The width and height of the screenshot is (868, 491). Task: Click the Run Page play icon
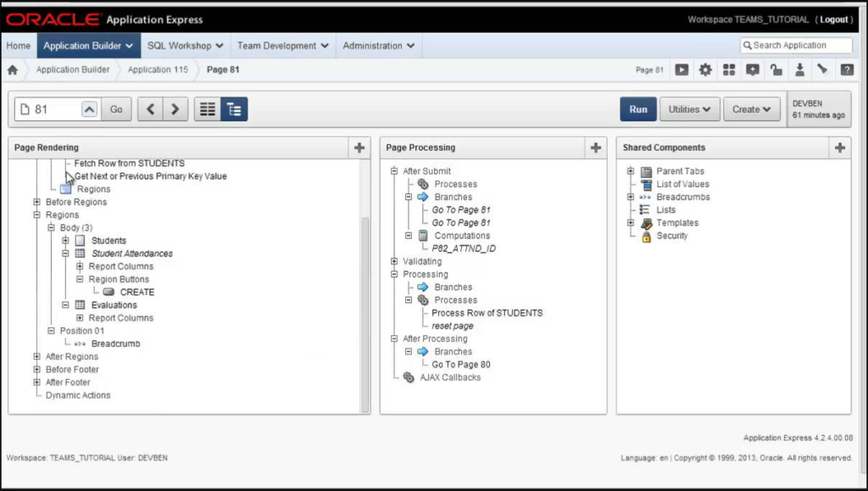pyautogui.click(x=682, y=70)
